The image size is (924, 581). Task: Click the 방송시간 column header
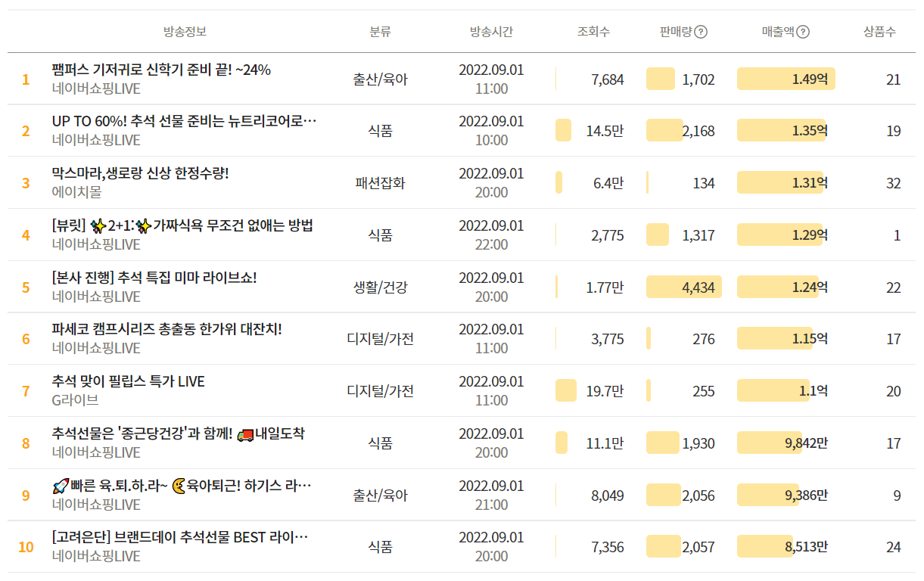tap(491, 32)
